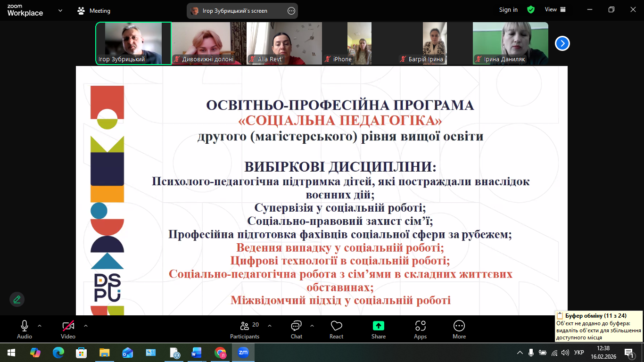Open the Apps panel
The width and height of the screenshot is (644, 362).
[x=420, y=329]
